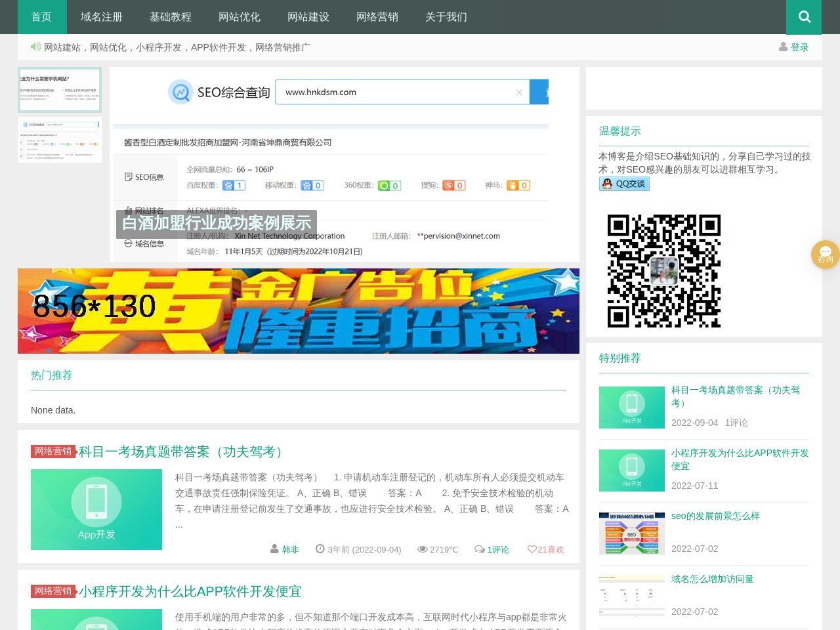Open 网站优化 menu item
The image size is (840, 630).
[240, 17]
